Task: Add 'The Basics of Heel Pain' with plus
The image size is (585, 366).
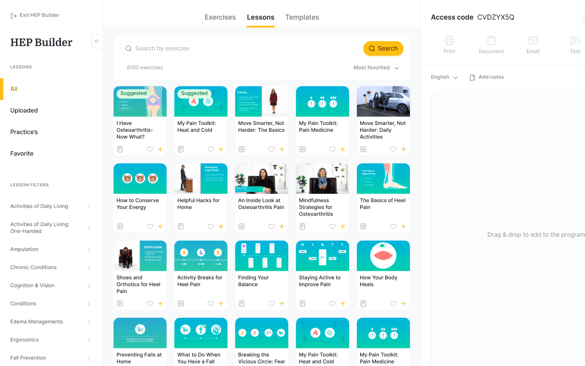Action: coord(403,226)
